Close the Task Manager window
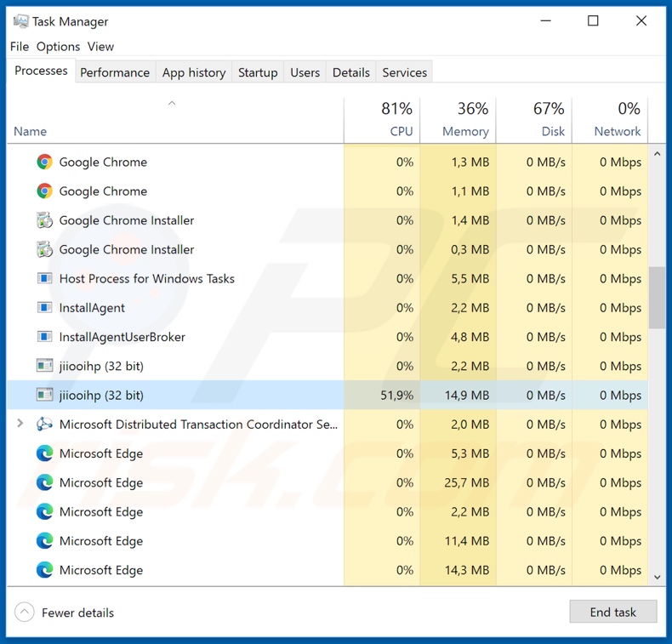 pos(641,20)
